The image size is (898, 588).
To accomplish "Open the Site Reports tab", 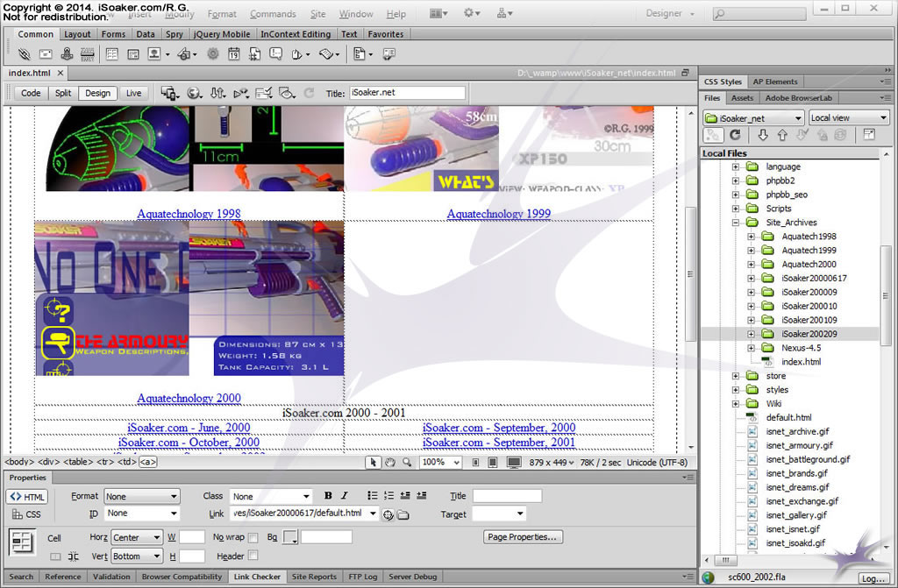I will click(314, 577).
